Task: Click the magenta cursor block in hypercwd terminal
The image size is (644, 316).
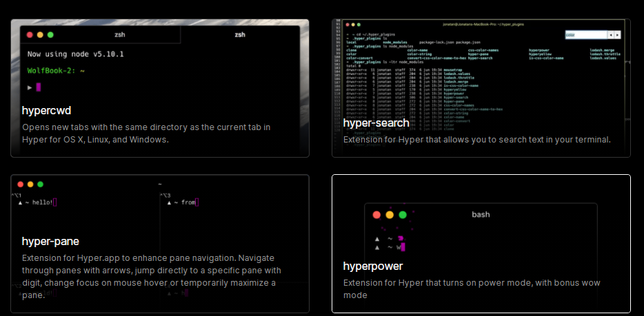Action: 39,87
